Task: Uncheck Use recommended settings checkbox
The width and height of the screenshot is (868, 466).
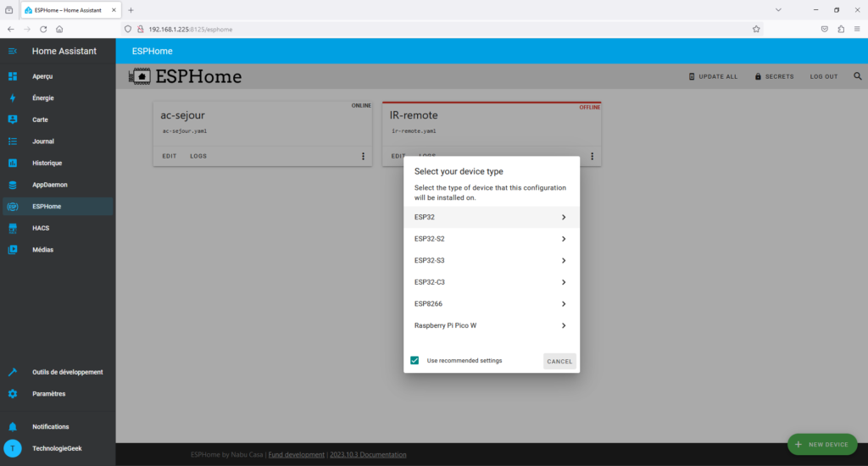Action: pyautogui.click(x=415, y=360)
